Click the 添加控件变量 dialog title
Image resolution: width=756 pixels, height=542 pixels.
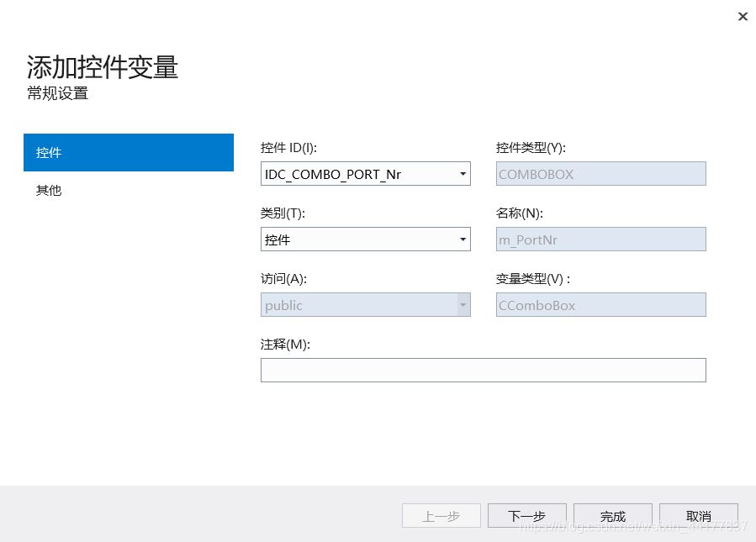point(103,67)
